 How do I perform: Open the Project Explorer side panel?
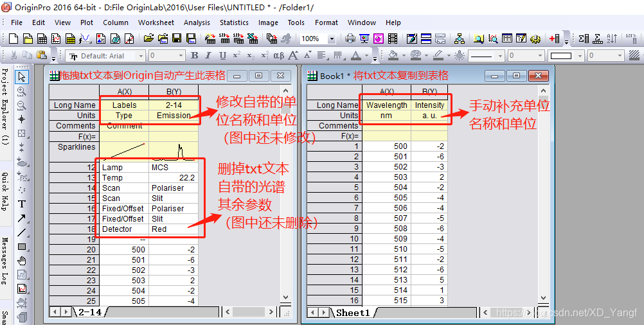pyautogui.click(x=5, y=107)
